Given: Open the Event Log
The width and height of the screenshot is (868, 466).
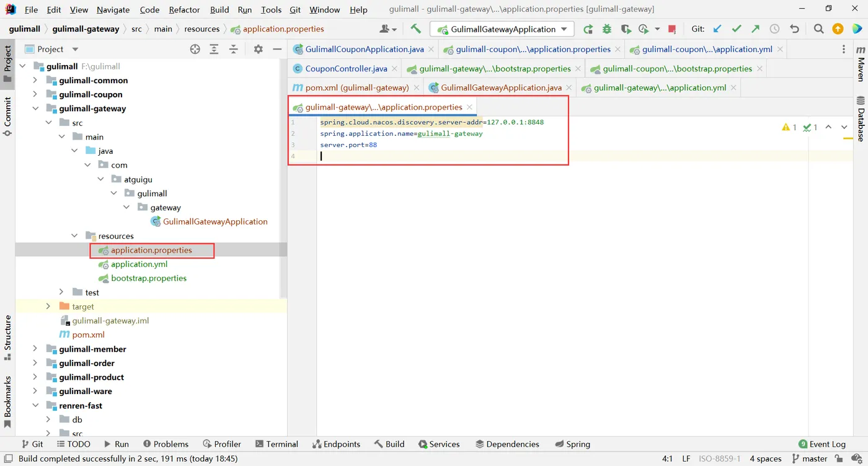Looking at the screenshot, I should 822,444.
